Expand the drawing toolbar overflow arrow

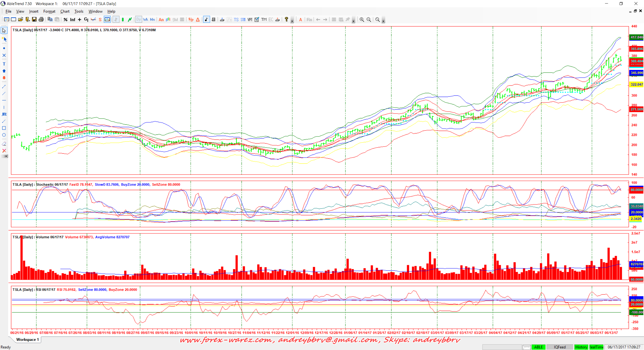click(x=6, y=156)
